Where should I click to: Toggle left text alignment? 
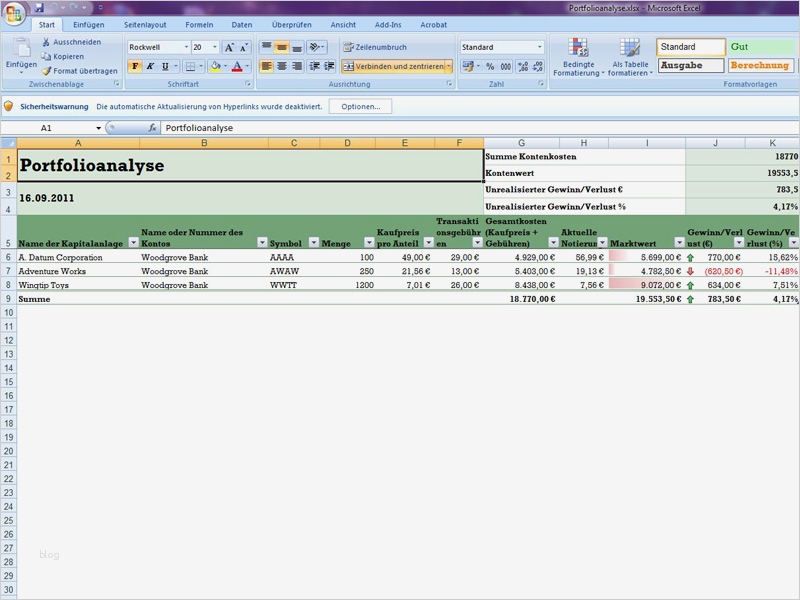[x=266, y=66]
